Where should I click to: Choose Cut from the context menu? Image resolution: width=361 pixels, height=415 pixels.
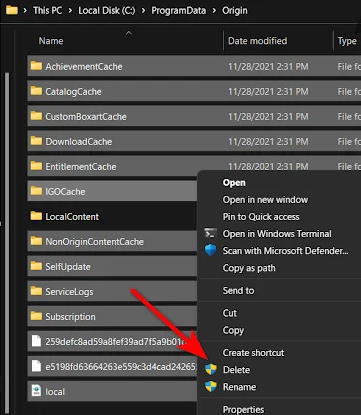click(230, 313)
